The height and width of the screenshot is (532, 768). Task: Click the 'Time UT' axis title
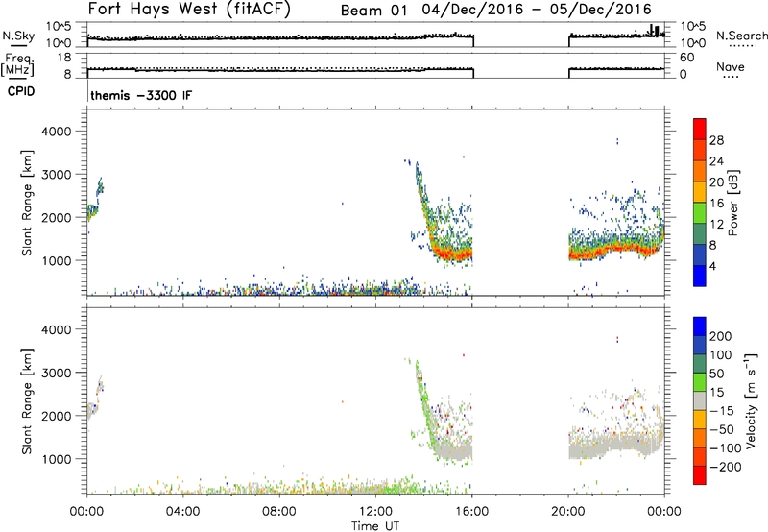[x=375, y=526]
